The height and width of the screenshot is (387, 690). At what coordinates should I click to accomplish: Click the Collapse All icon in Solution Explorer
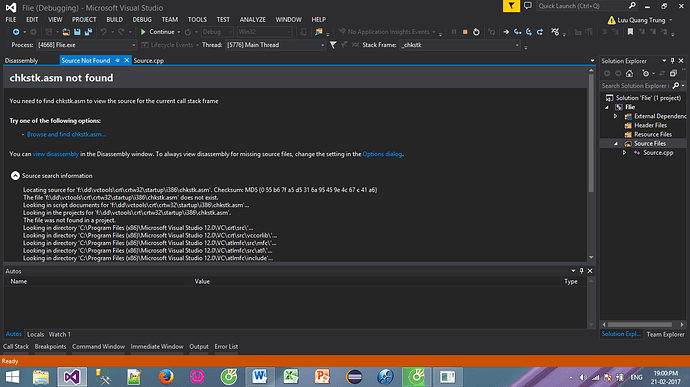tap(673, 73)
